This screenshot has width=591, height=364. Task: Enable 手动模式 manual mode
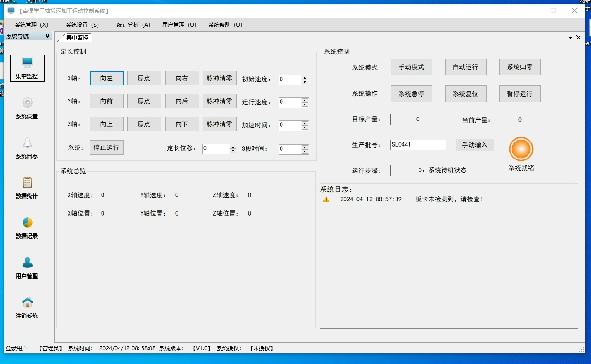[411, 67]
